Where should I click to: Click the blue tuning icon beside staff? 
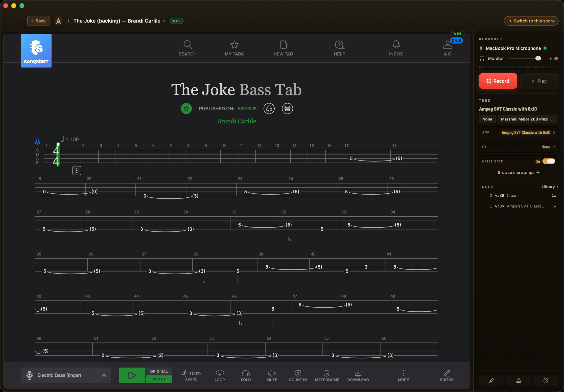click(37, 142)
